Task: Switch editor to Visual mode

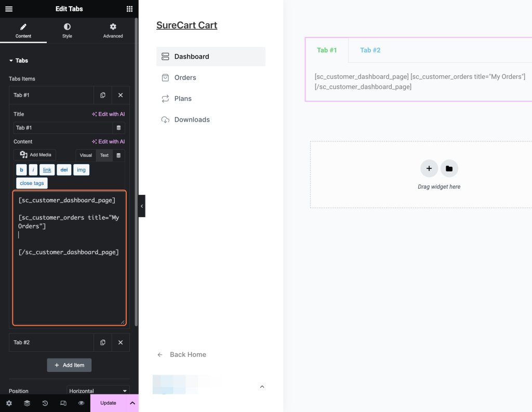Action: tap(85, 155)
